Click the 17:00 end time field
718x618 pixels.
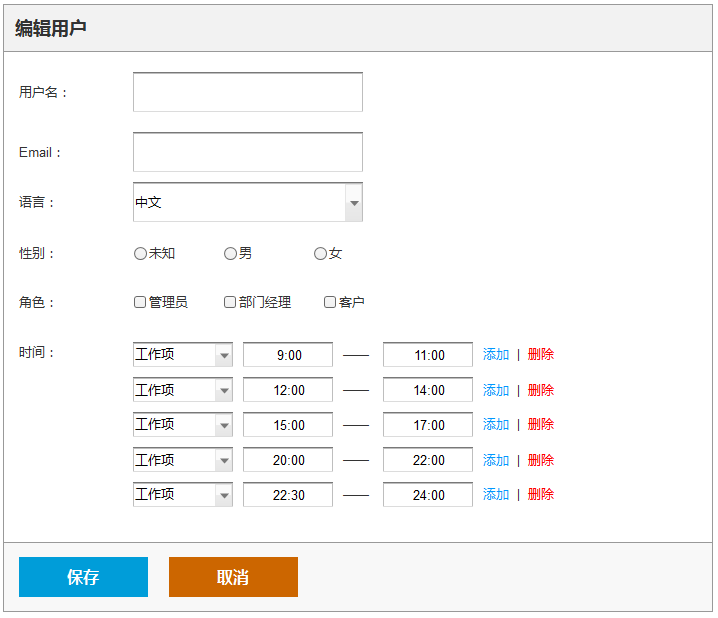[428, 424]
